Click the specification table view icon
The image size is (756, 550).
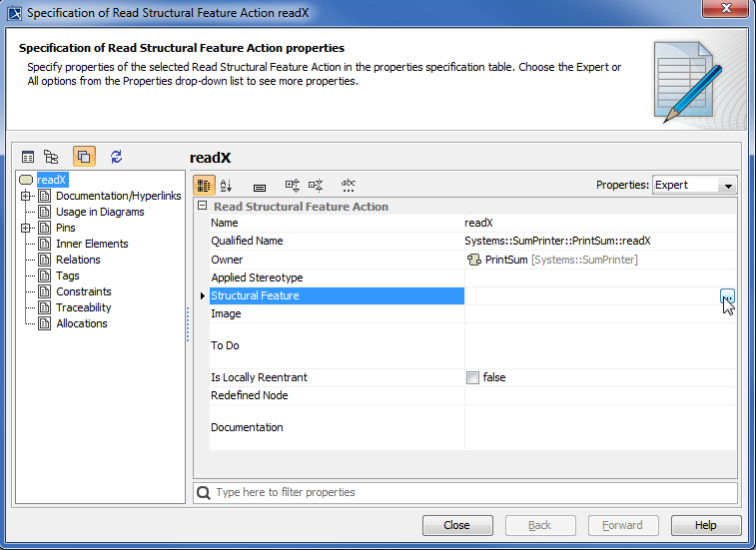pyautogui.click(x=28, y=157)
